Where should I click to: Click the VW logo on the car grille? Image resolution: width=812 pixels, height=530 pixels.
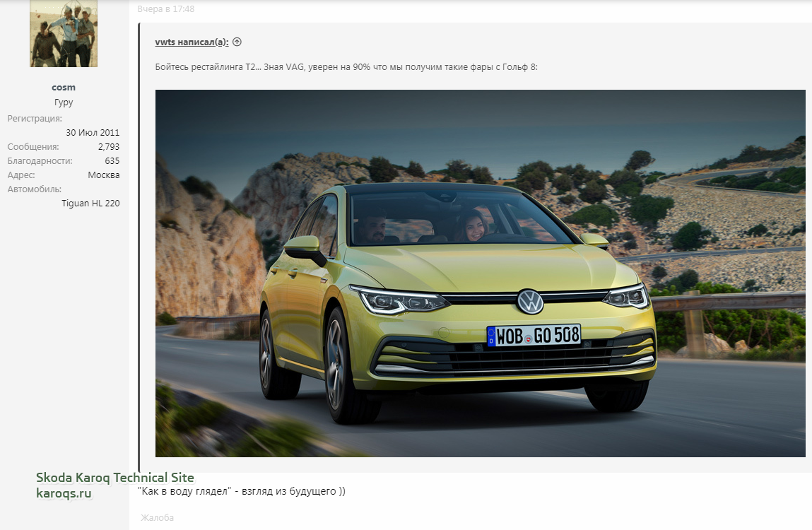[530, 302]
